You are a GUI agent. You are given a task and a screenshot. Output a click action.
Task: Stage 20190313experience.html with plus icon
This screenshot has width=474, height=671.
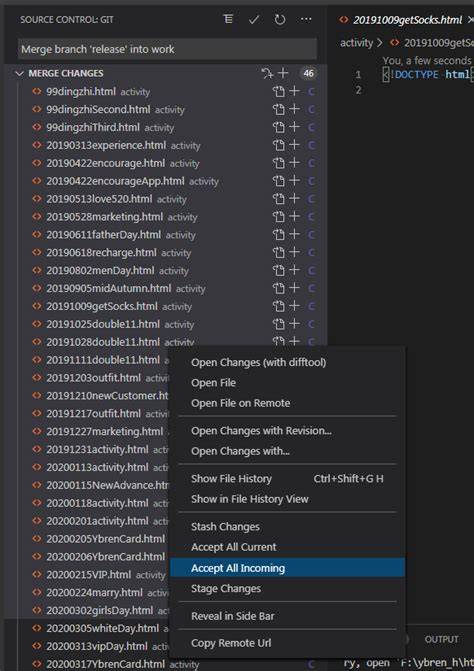(x=294, y=145)
